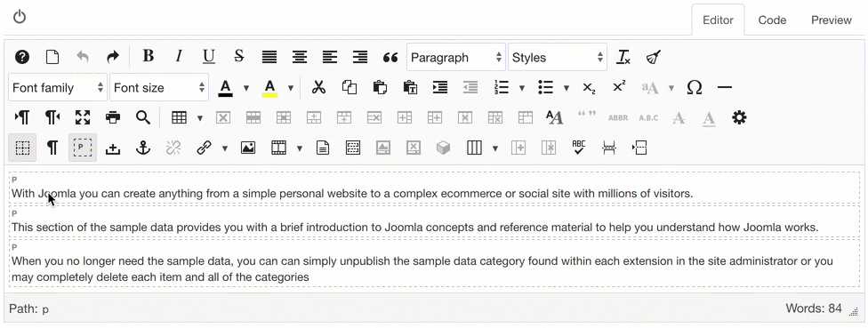This screenshot has height=328, width=868.
Task: Click the path element 'p' in status bar
Action: pos(45,309)
